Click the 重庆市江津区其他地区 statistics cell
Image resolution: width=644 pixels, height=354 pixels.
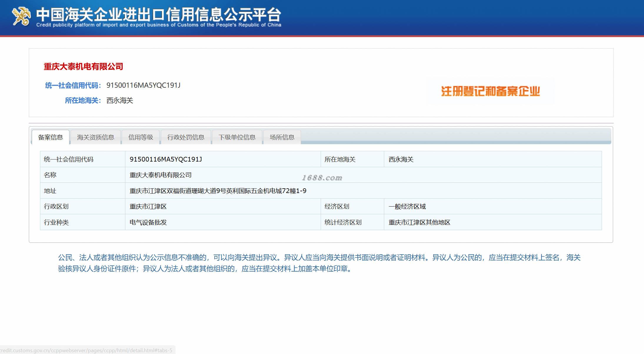(x=419, y=222)
